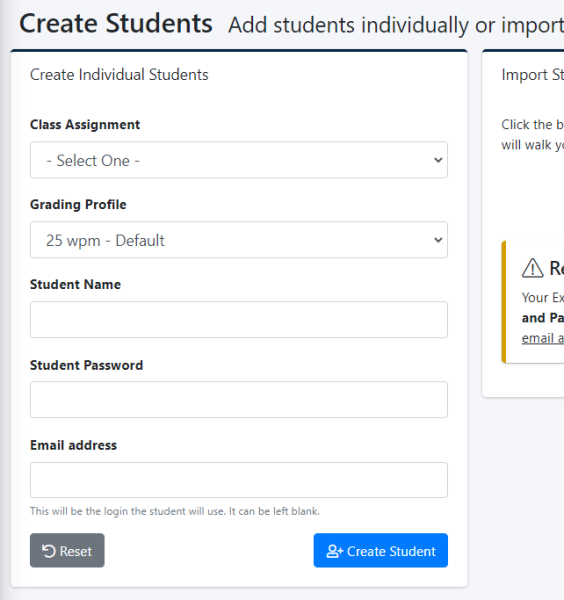Image resolution: width=564 pixels, height=600 pixels.
Task: Click the Class Assignment label
Action: coord(85,125)
